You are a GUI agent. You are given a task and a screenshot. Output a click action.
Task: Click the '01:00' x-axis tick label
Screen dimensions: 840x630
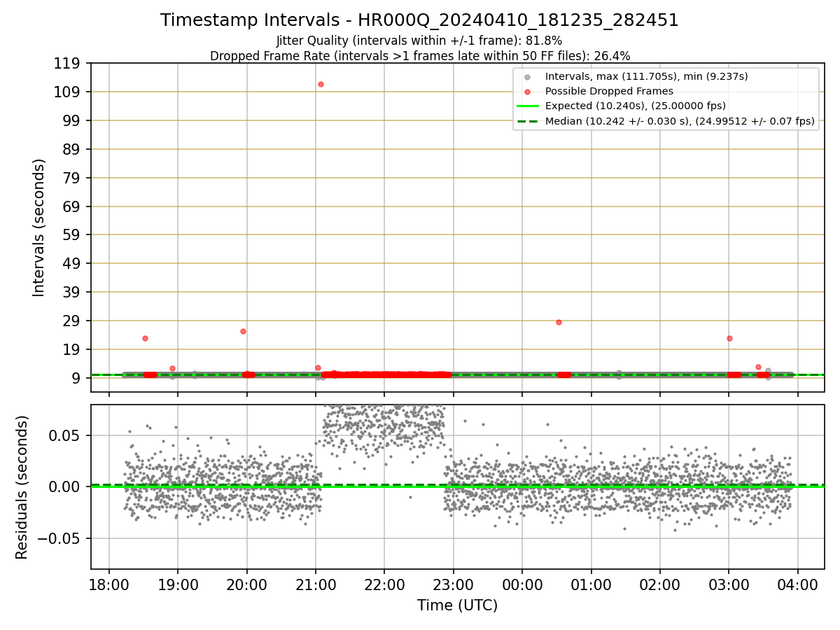[591, 584]
